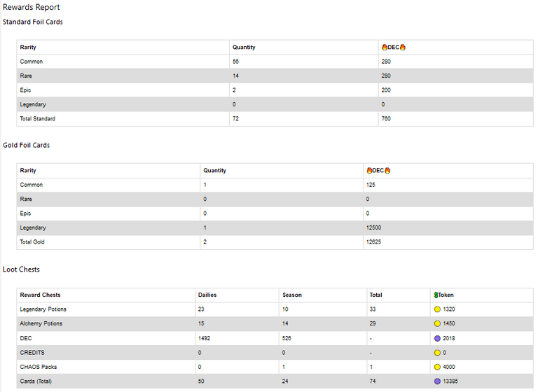The height and width of the screenshot is (392, 538).
Task: Click the CHAOS Packs row label
Action: point(38,367)
